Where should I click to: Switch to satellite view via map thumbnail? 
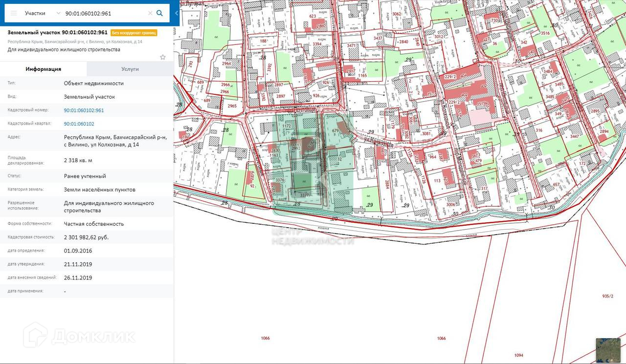tap(608, 350)
